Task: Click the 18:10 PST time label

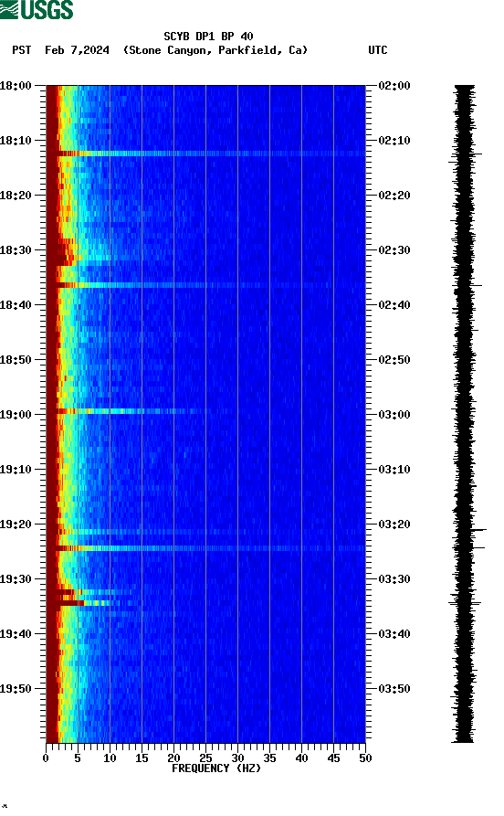Action: (x=16, y=141)
